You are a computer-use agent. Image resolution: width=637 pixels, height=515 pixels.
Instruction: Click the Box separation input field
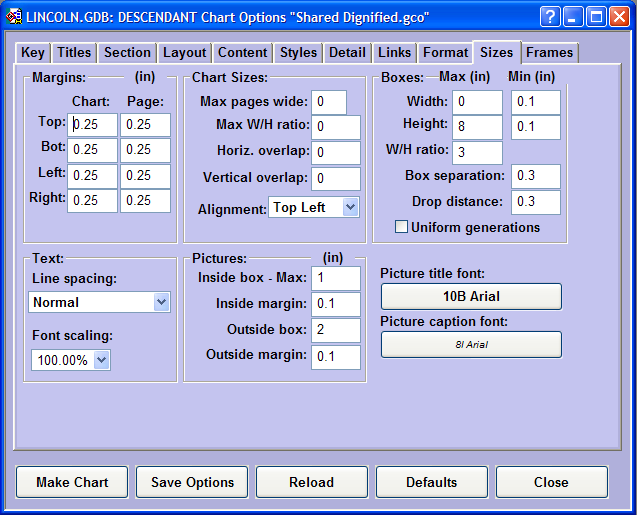[x=535, y=177]
